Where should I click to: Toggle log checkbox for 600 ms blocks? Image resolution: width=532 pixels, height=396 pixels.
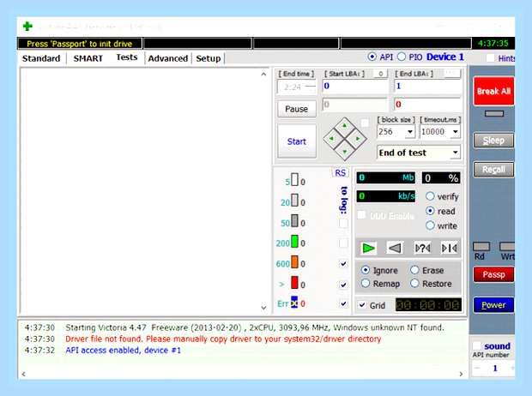(x=343, y=263)
